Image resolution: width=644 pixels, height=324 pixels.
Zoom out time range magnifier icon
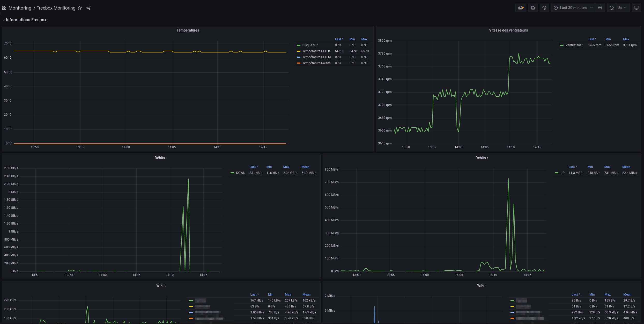point(600,8)
